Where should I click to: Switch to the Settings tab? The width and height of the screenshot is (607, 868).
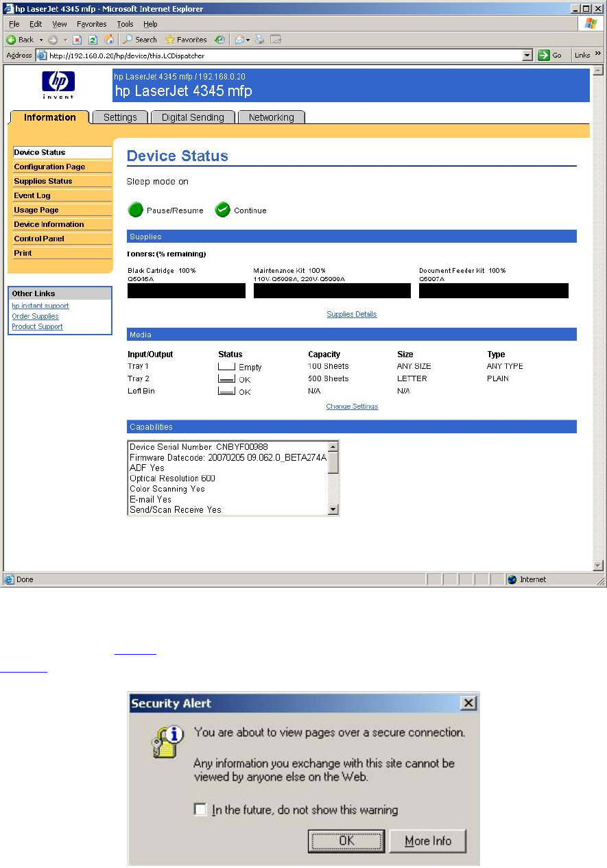tap(120, 117)
